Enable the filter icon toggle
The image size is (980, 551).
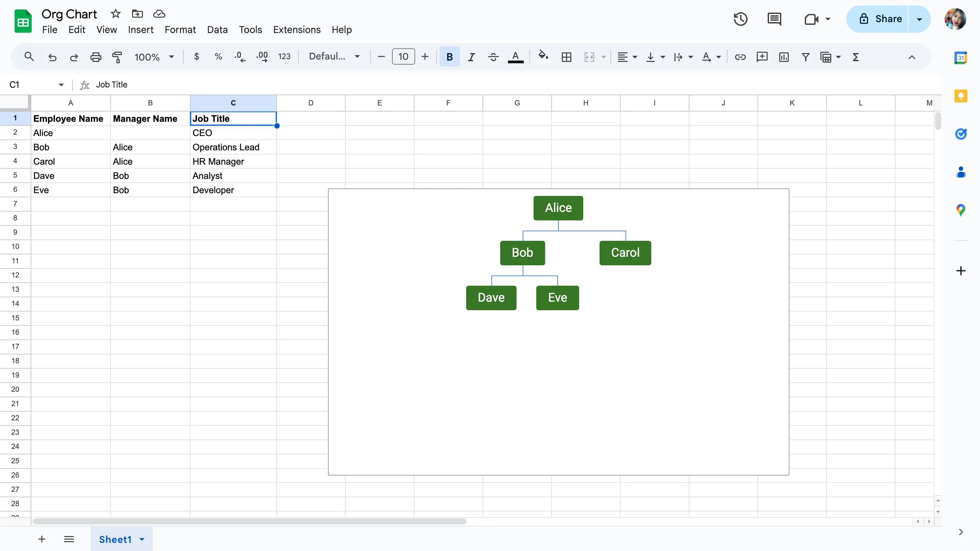tap(806, 56)
